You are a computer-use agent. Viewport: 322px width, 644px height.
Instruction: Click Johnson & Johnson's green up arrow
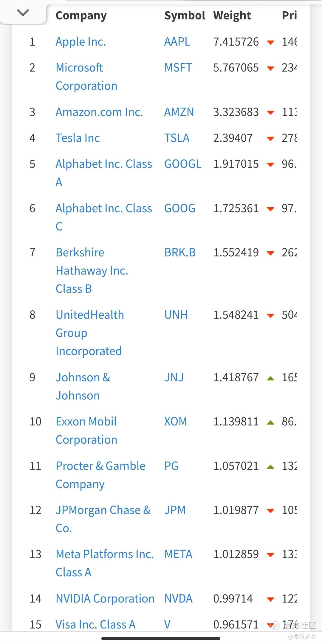click(x=270, y=378)
